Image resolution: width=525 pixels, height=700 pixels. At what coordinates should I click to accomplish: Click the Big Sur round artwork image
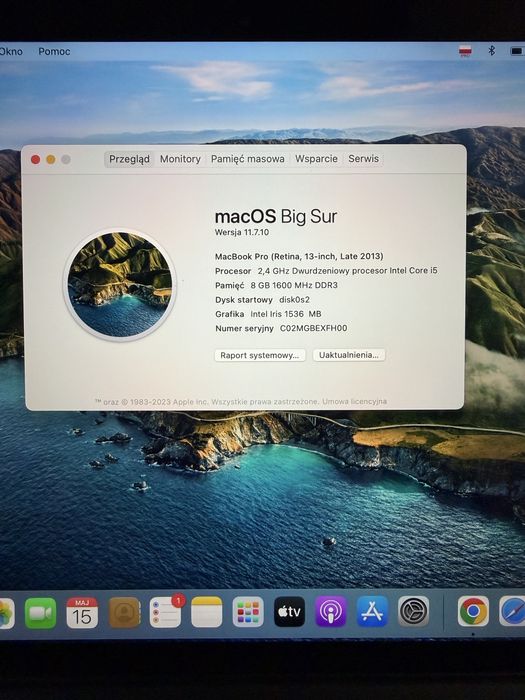coord(120,285)
